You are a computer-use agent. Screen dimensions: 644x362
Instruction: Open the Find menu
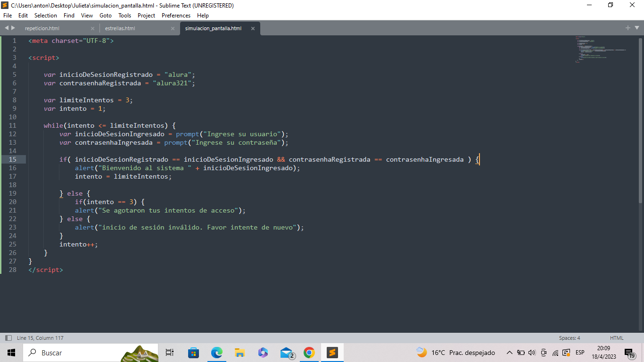click(69, 15)
